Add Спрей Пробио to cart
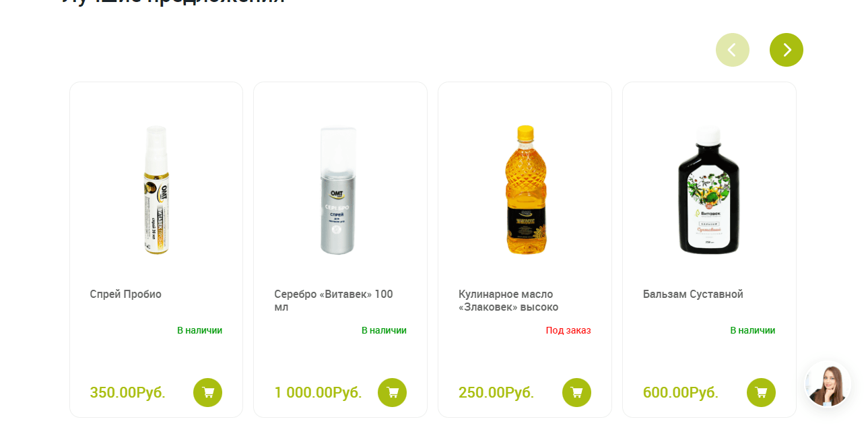This screenshot has width=868, height=434. (207, 392)
